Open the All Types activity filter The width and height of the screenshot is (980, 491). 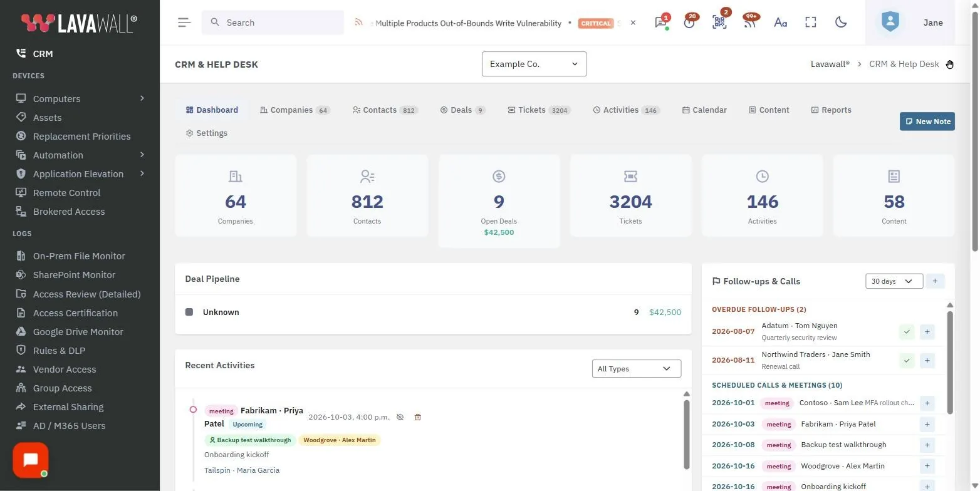[636, 369]
